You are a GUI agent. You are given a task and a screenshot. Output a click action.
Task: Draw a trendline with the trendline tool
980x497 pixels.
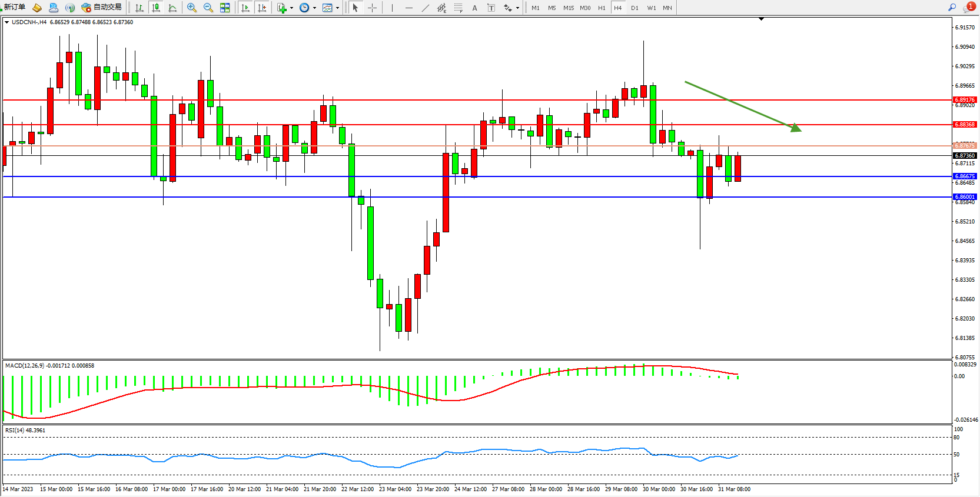pyautogui.click(x=425, y=8)
